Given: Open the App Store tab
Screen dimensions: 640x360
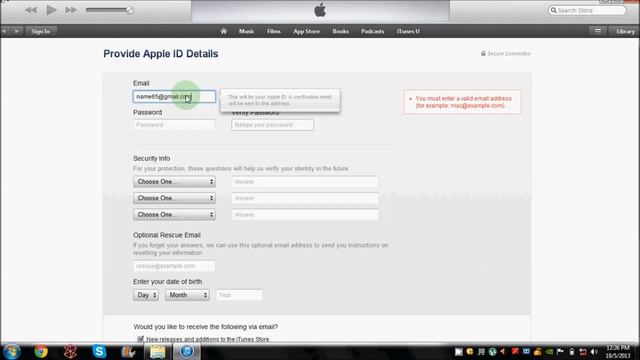Looking at the screenshot, I should (x=306, y=31).
